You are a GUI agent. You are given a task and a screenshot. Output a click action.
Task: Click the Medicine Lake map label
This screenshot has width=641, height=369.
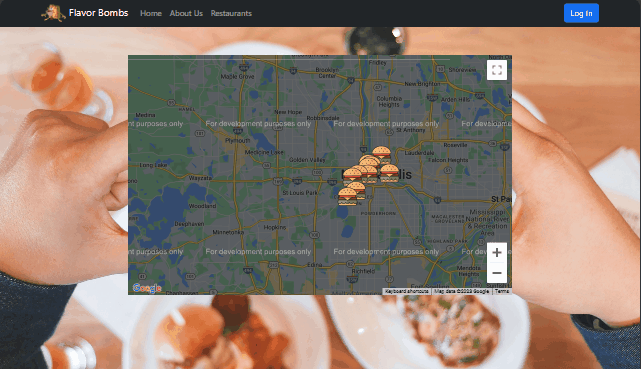(x=264, y=152)
